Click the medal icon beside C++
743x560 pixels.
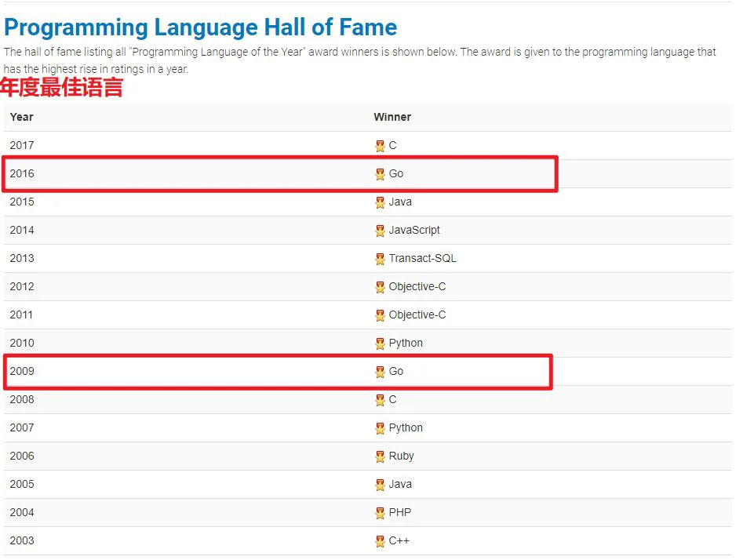(x=380, y=541)
